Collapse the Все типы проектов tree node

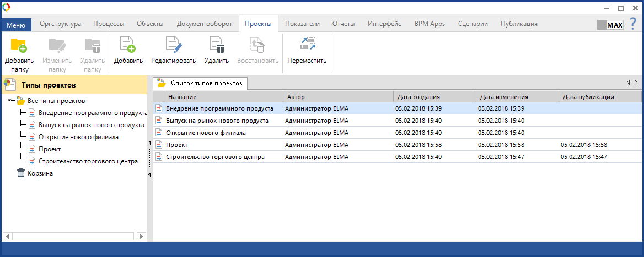coord(10,101)
